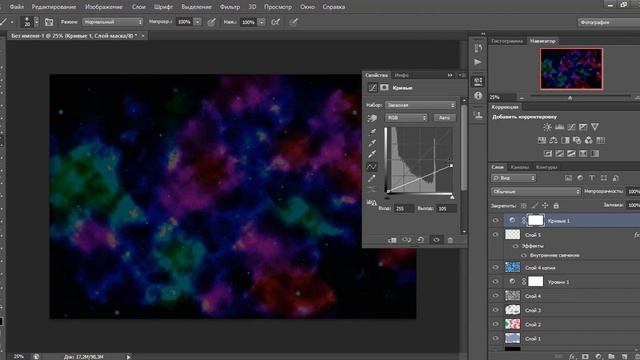Add a Curves adjustment from Correction panel
The height and width of the screenshot is (360, 640).
(x=571, y=127)
